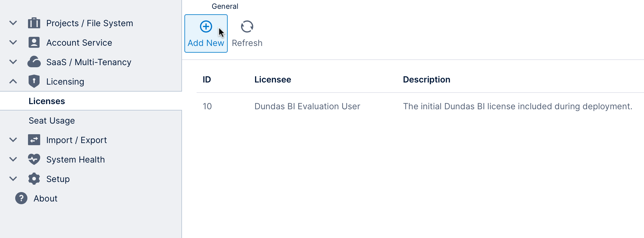Select the SaaS / Multi-Tenancy label

click(x=89, y=62)
